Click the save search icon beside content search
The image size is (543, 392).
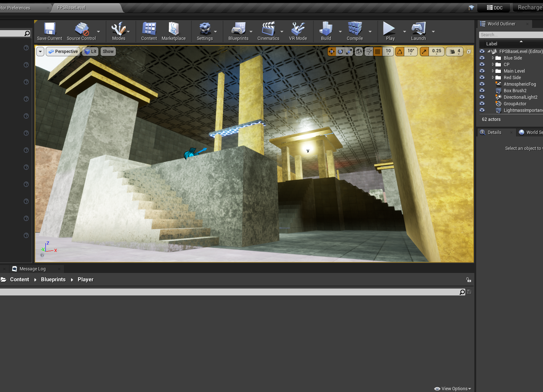pos(469,292)
